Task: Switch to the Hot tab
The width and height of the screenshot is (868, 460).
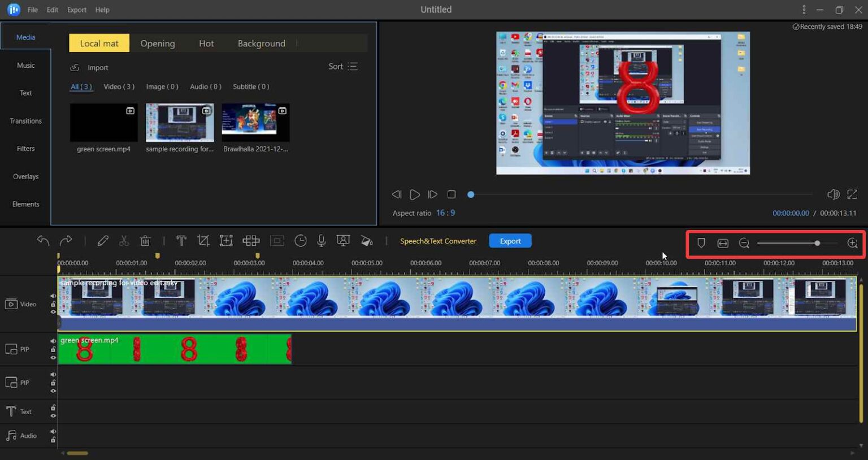Action: (206, 44)
